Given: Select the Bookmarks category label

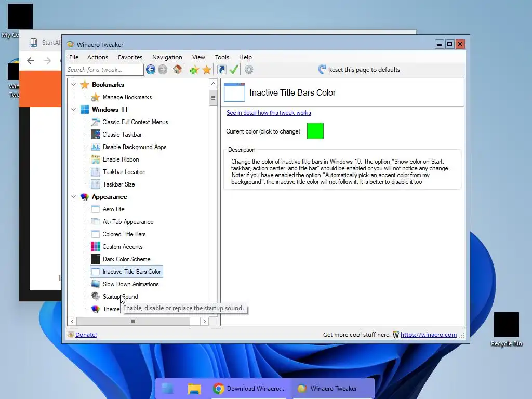Looking at the screenshot, I should (x=108, y=85).
